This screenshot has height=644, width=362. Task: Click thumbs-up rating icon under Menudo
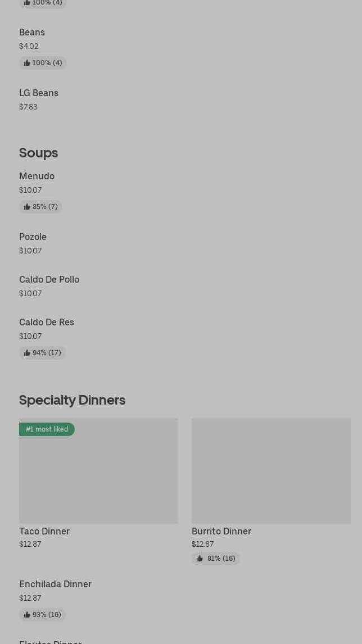[x=27, y=207]
